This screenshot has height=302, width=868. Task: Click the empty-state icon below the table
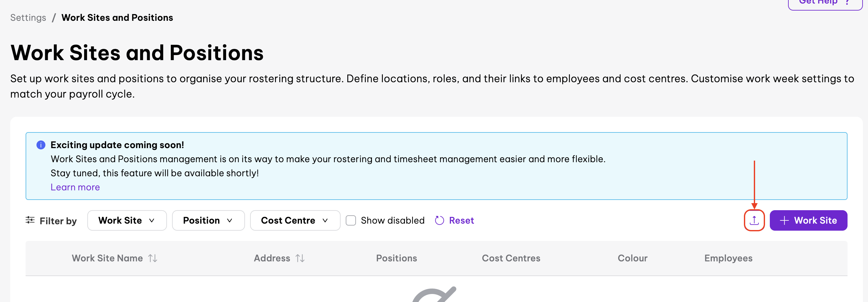click(x=434, y=295)
